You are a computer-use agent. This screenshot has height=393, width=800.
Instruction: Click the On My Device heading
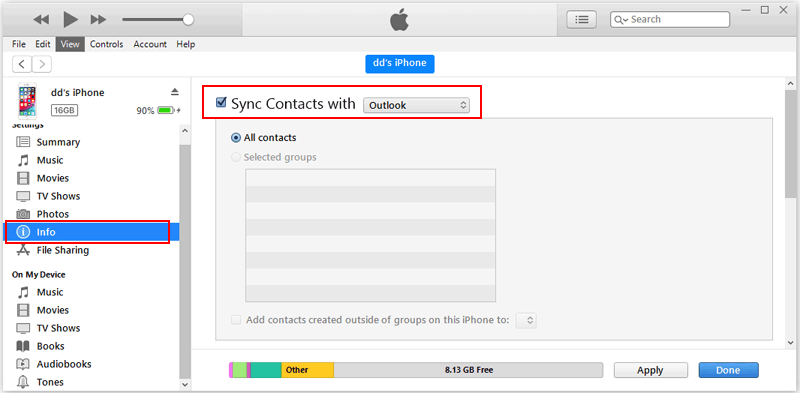[x=39, y=275]
